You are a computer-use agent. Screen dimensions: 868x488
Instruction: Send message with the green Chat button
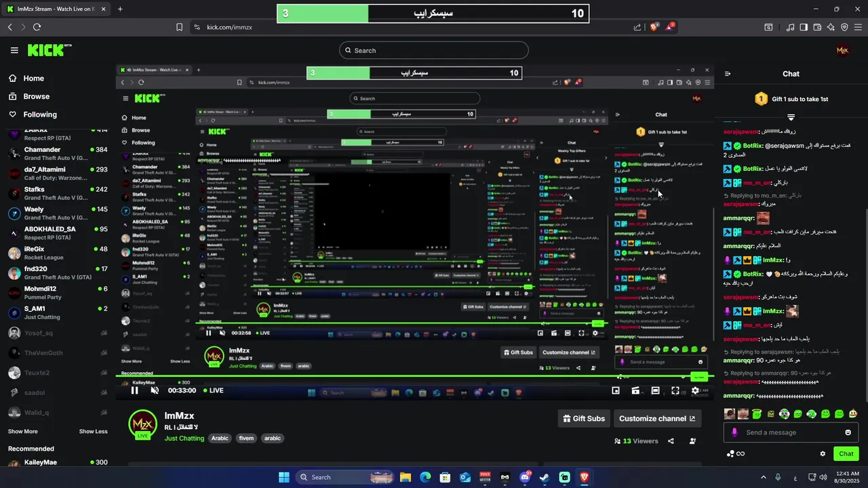tap(846, 454)
